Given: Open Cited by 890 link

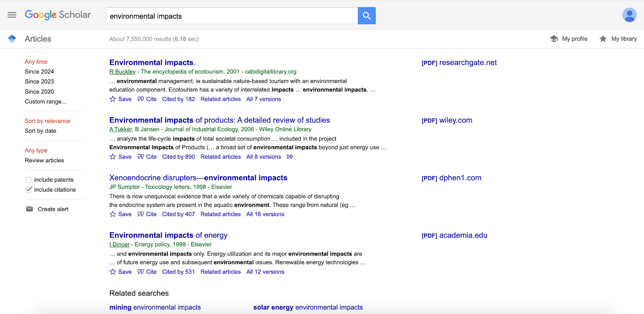Looking at the screenshot, I should pyautogui.click(x=178, y=157).
